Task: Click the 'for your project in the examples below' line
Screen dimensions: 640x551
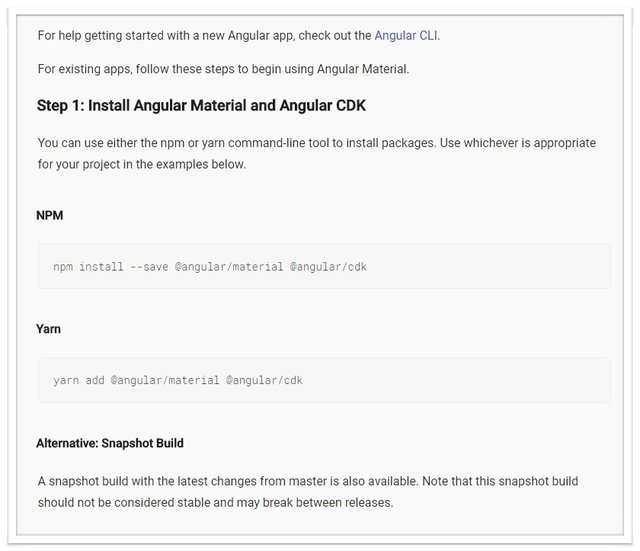Action: [x=141, y=164]
